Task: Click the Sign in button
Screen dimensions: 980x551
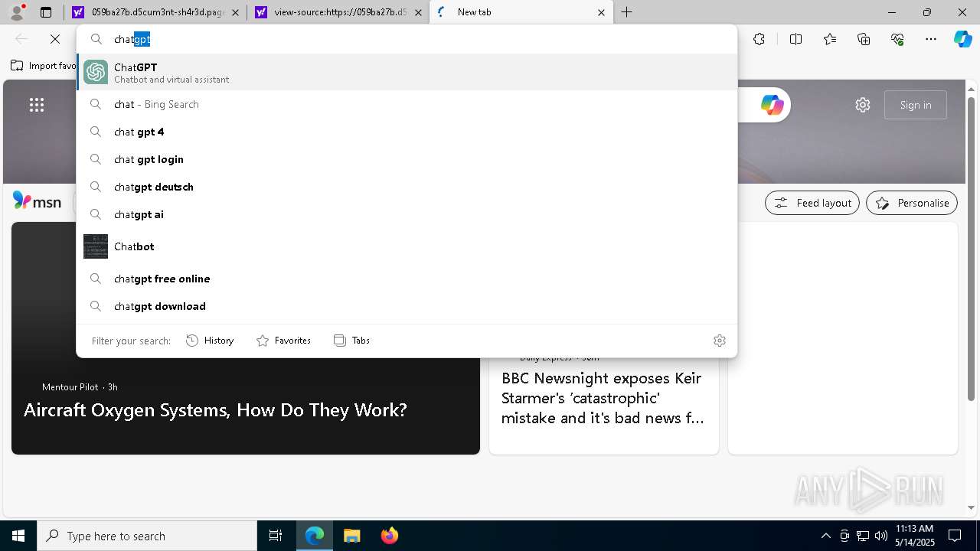Action: tap(916, 105)
